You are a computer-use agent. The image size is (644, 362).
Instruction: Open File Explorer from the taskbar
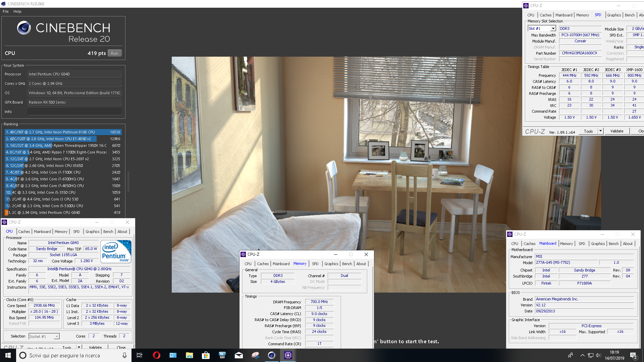pyautogui.click(x=189, y=355)
